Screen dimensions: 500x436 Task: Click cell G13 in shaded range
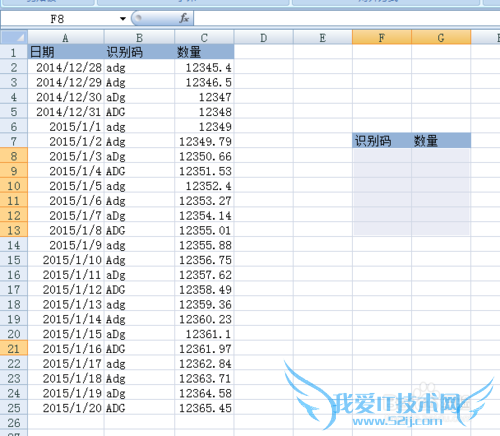coord(441,230)
